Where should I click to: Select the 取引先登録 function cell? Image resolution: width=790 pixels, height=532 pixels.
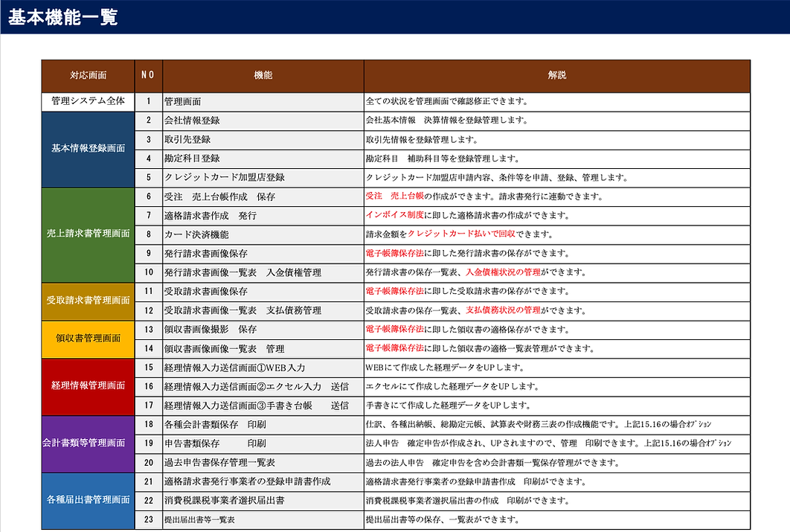(x=263, y=140)
